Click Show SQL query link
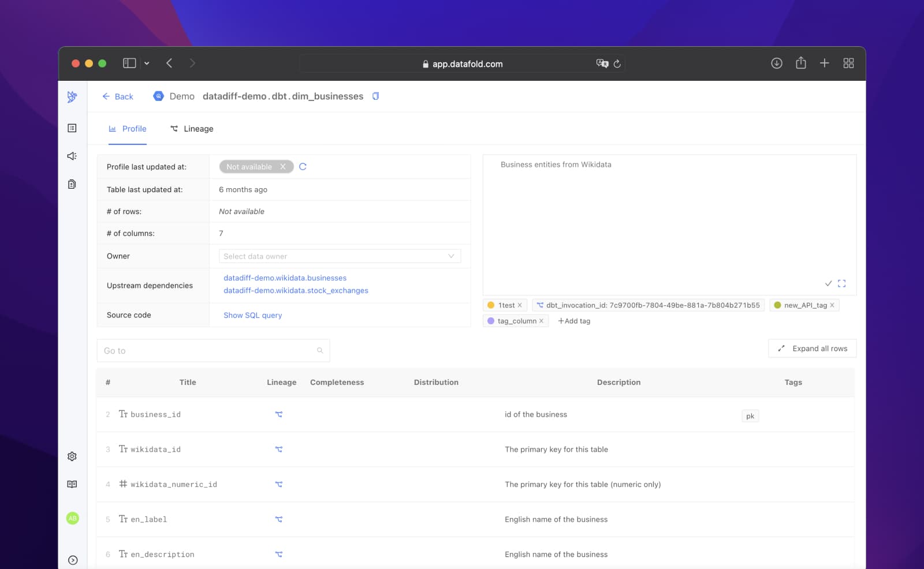The height and width of the screenshot is (569, 924). (x=253, y=315)
